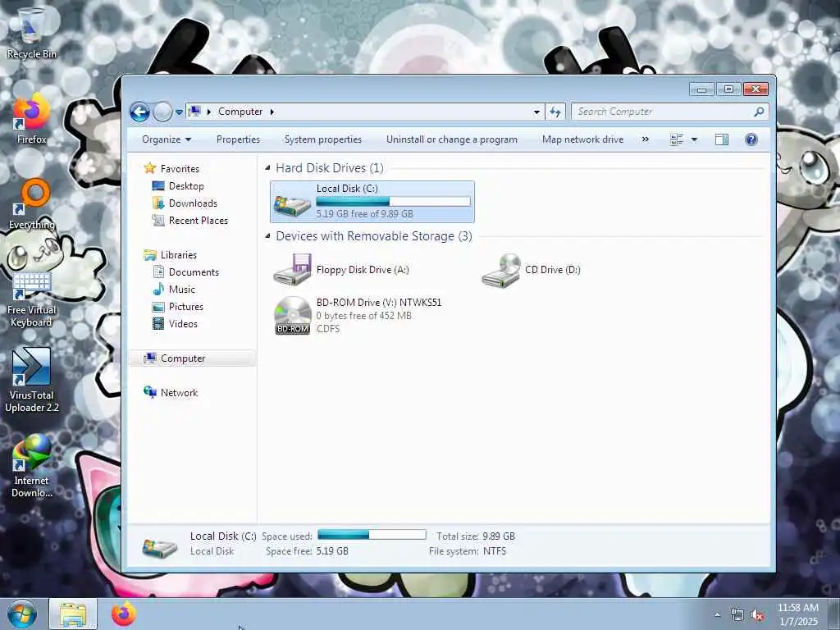Click the muted volume tray icon
The image size is (840, 630).
(x=757, y=615)
